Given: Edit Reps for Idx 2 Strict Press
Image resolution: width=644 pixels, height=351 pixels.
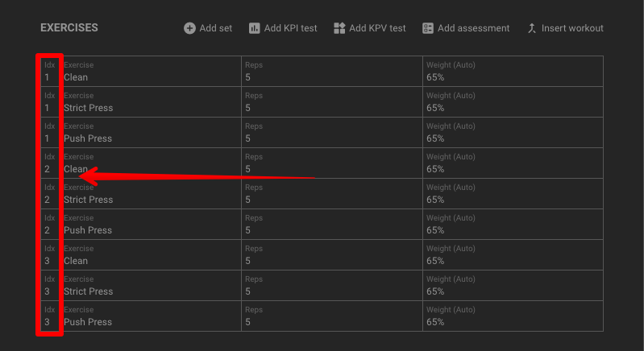Looking at the screenshot, I should (x=332, y=193).
